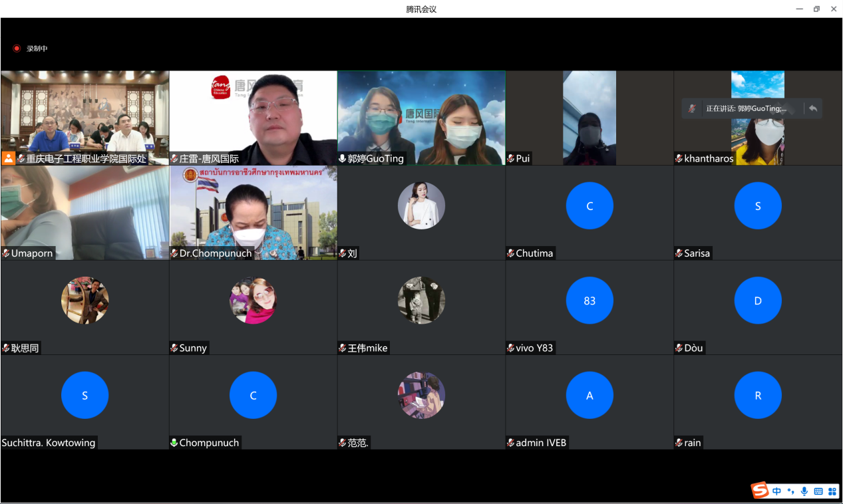Click the Sogou voice input microphone icon
The height and width of the screenshot is (504, 843).
804,491
